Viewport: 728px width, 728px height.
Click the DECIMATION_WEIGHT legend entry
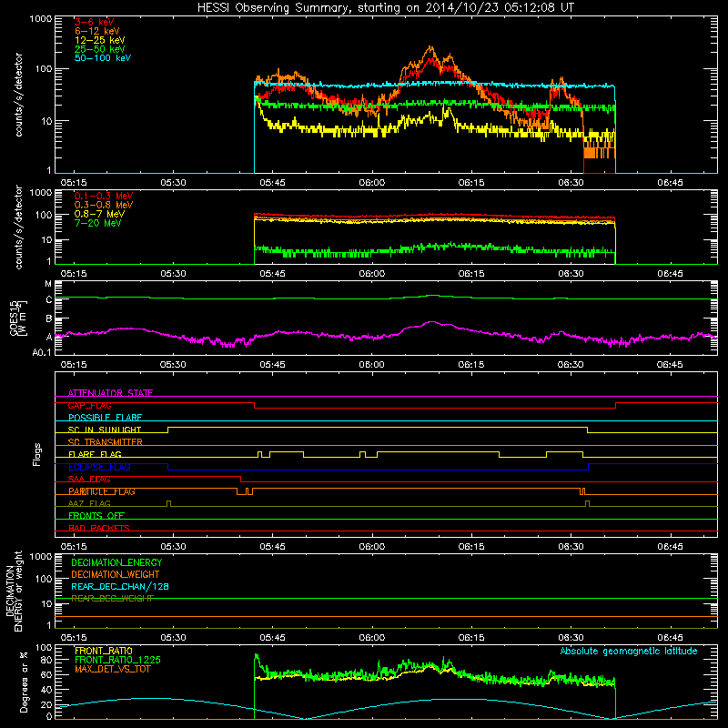[116, 574]
